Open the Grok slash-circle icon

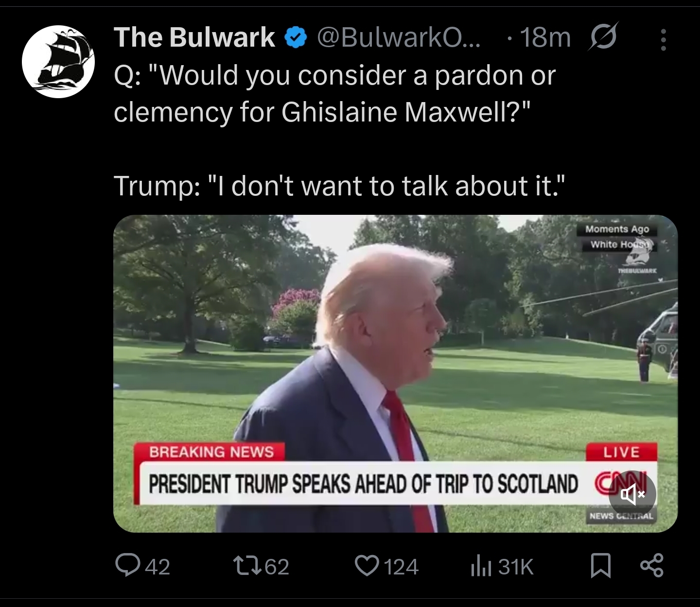click(x=603, y=37)
